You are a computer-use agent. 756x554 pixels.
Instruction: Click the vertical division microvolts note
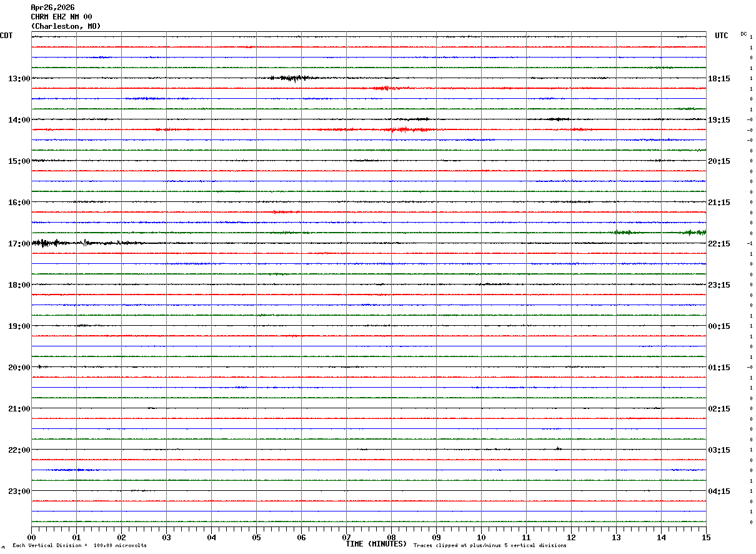(x=80, y=546)
